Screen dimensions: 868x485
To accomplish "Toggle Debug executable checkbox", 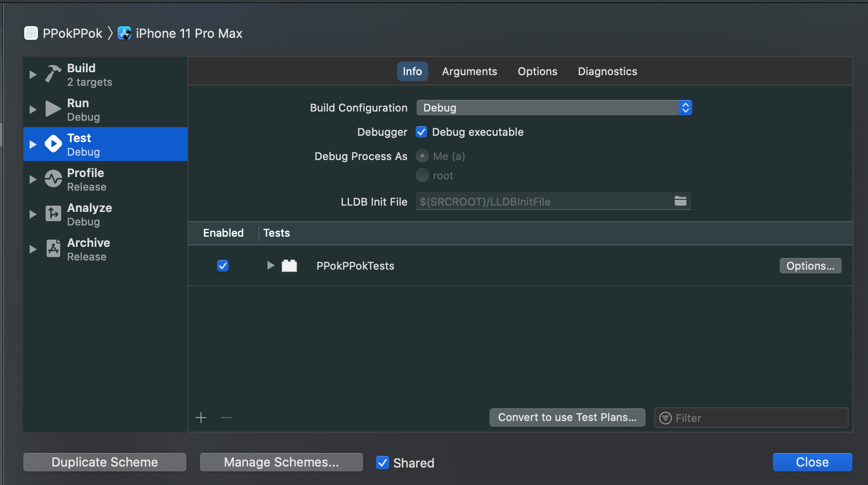I will click(421, 132).
